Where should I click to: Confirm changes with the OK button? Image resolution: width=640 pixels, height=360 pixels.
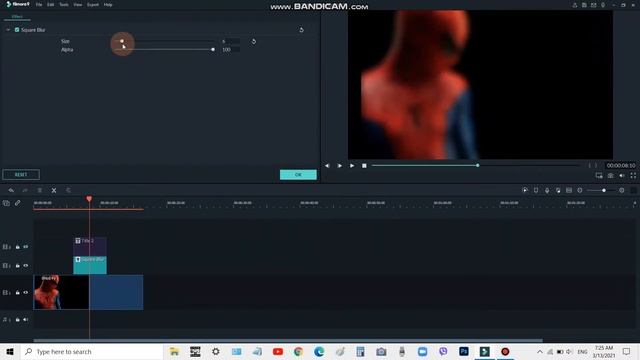tap(298, 175)
